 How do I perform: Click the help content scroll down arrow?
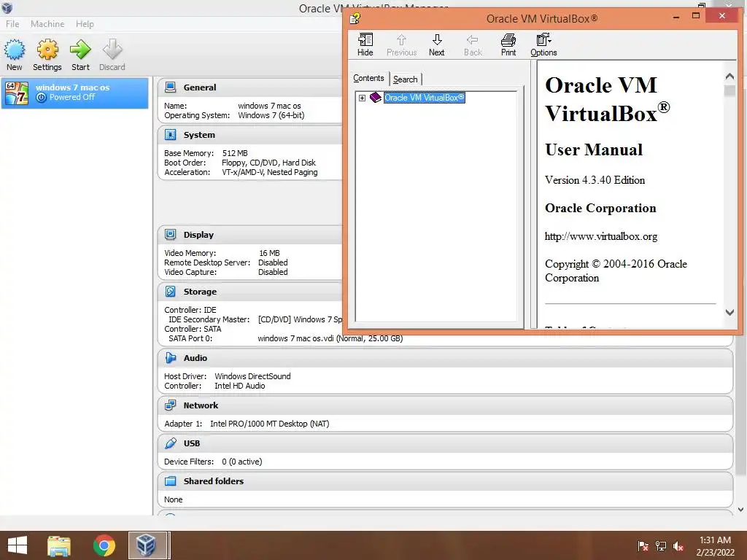pos(729,312)
